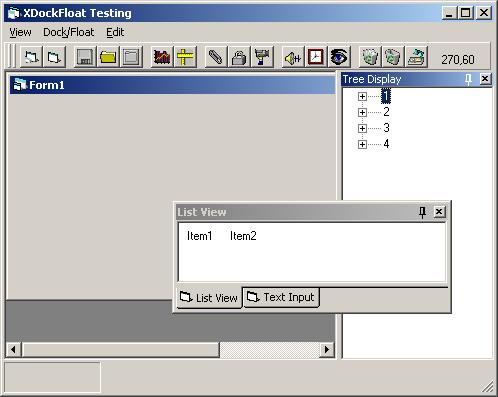Toggle pin on Tree Display panel
498x397 pixels.
coord(468,79)
